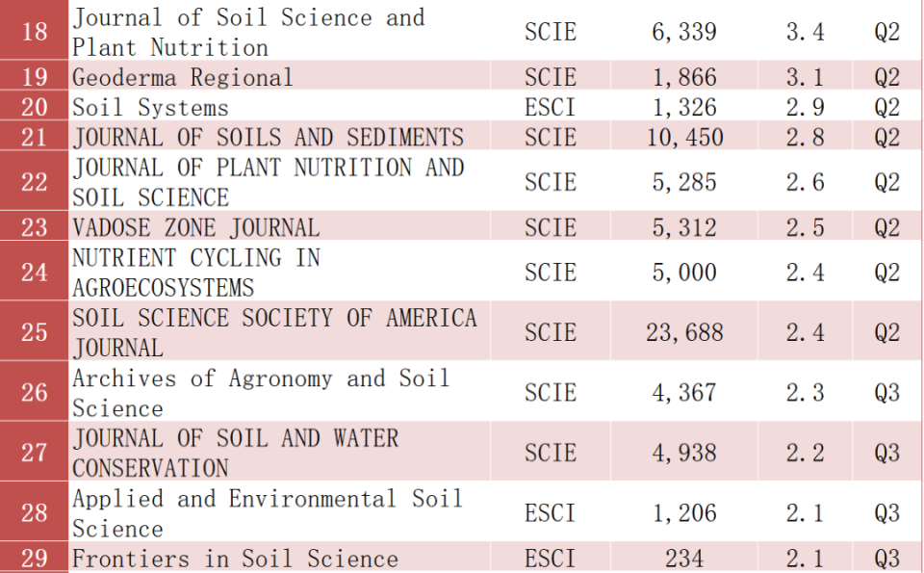Viewport: 924px width, 573px height.
Task: Select the Soil Systems journal cell
Action: pyautogui.click(x=151, y=107)
